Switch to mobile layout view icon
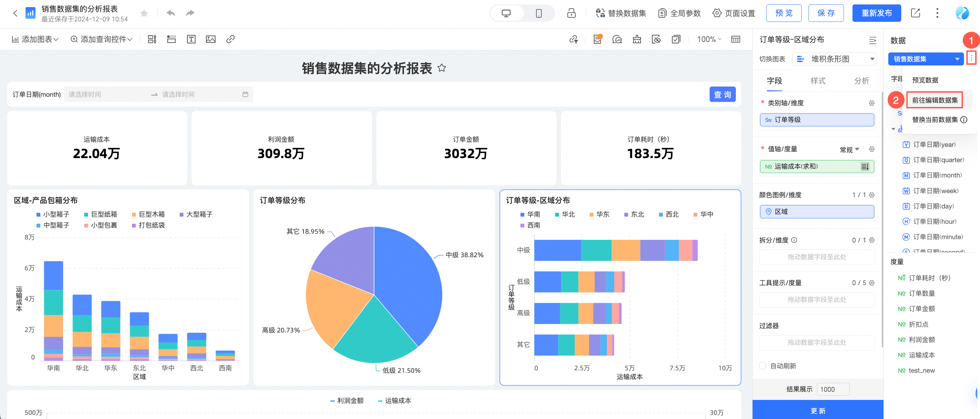Screen dimensions: 980x419 [539, 13]
